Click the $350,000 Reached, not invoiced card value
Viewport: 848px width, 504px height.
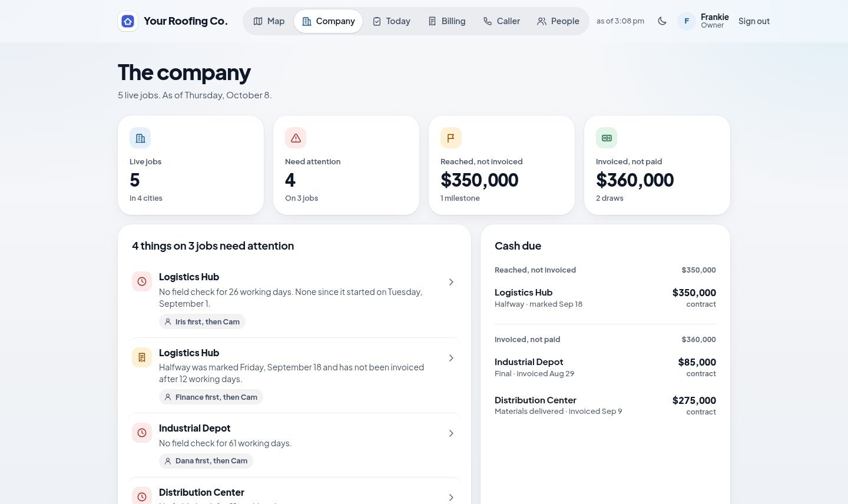click(x=479, y=180)
